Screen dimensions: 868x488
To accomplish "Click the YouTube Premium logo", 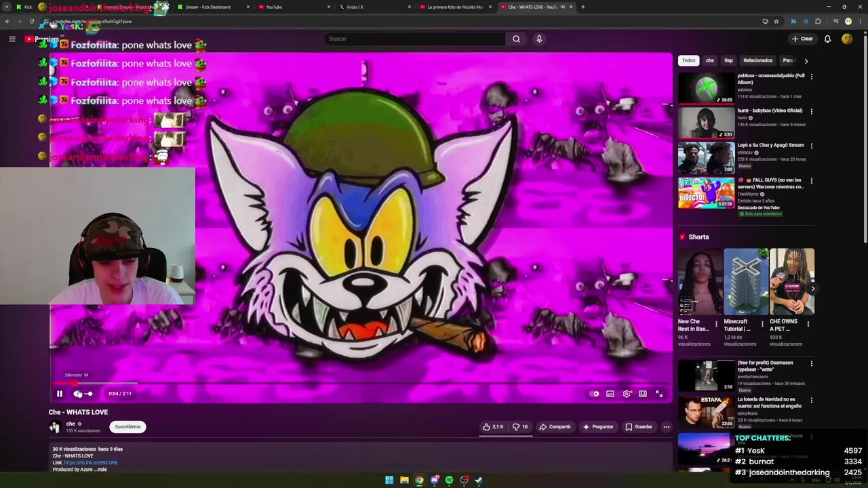I will (41, 39).
